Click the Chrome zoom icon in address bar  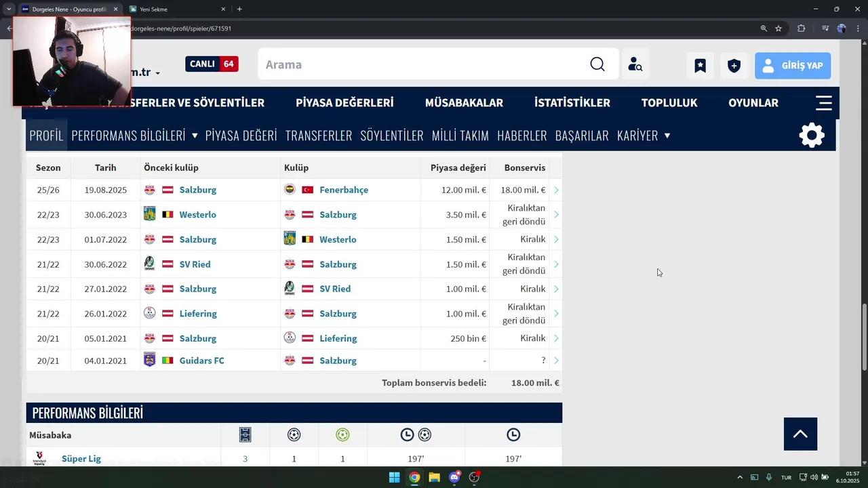point(764,28)
